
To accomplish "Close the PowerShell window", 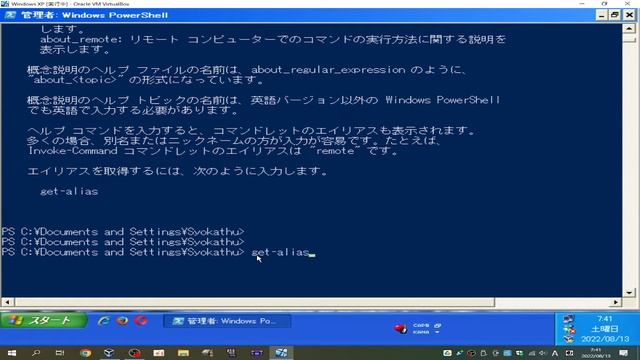I will pyautogui.click(x=629, y=15).
